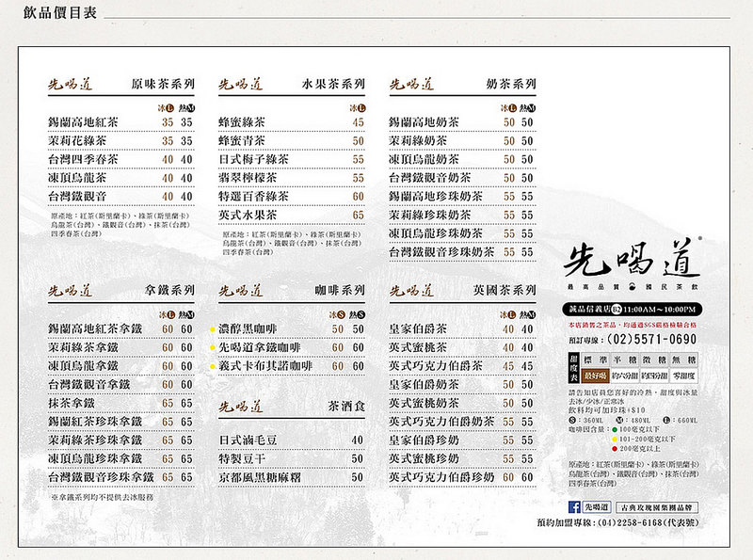
Task: Click the 先喝道 logo in 英國茶系列 header
Action: [411, 291]
